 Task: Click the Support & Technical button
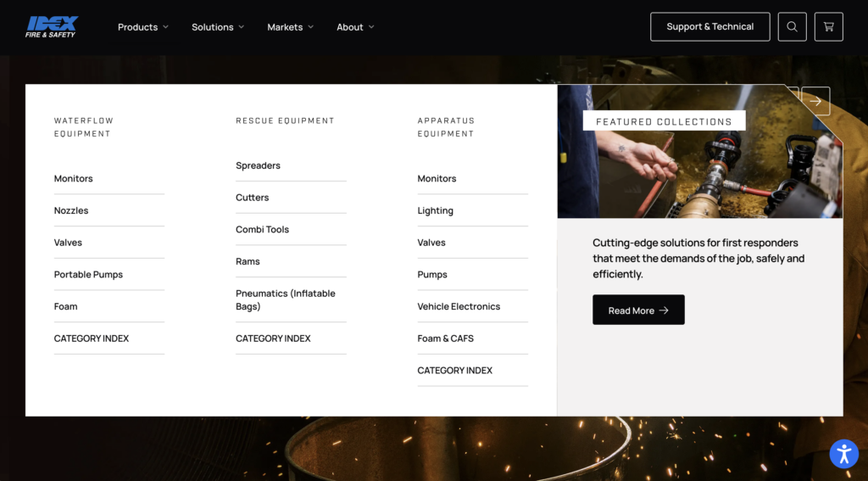(709, 26)
